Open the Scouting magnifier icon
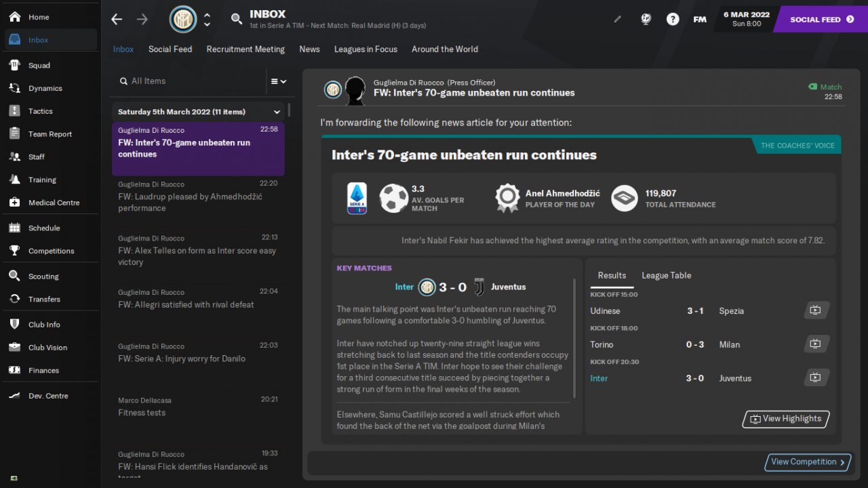 click(14, 276)
